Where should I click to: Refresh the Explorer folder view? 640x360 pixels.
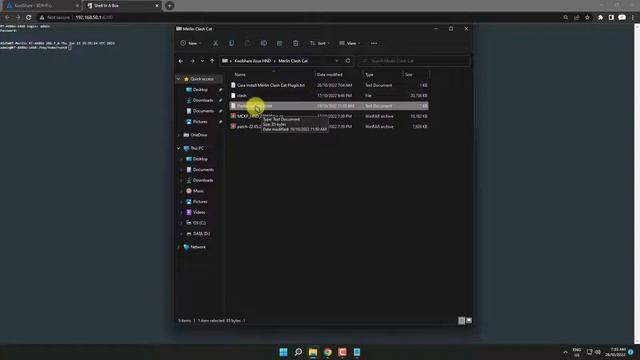pyautogui.click(x=348, y=61)
